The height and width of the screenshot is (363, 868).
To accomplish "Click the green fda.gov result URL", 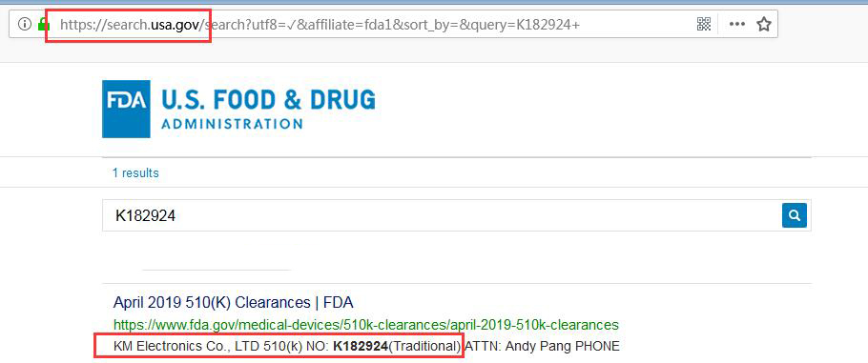I will coord(366,324).
